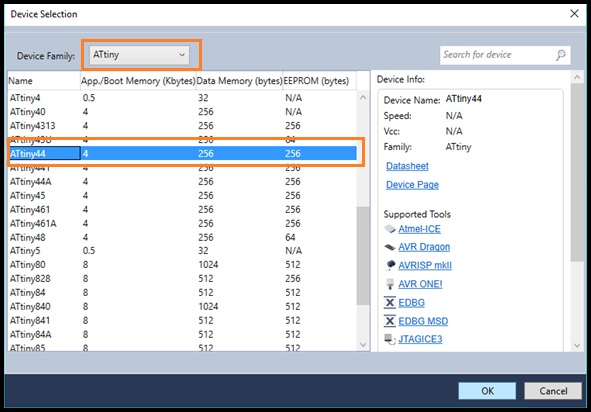
Task: Click the device list scrollbar thumb
Action: [363, 256]
